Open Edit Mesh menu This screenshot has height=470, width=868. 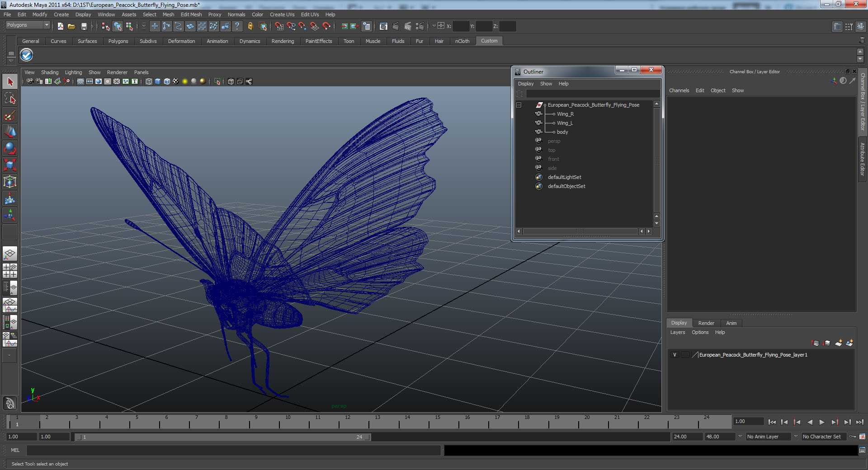[191, 14]
